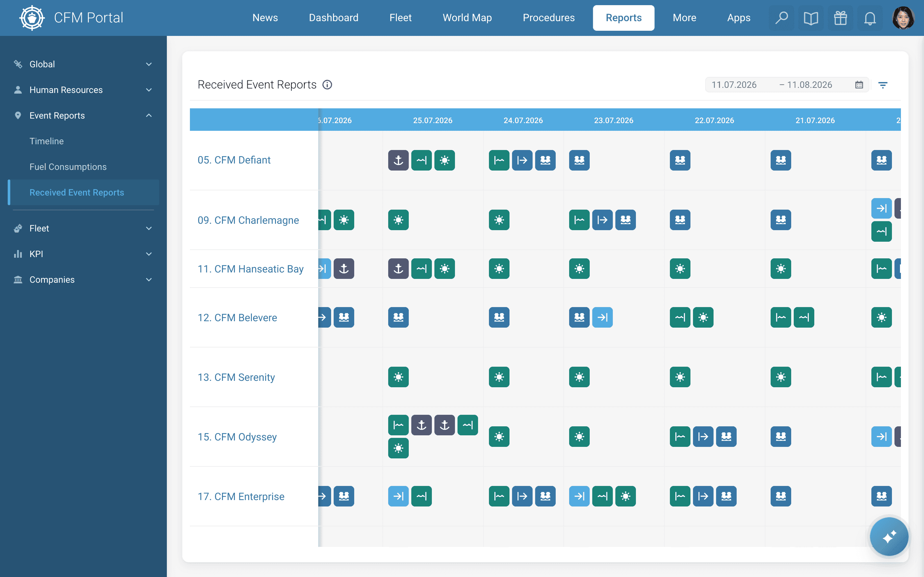Expand the Global sidebar section
924x577 pixels.
click(83, 64)
